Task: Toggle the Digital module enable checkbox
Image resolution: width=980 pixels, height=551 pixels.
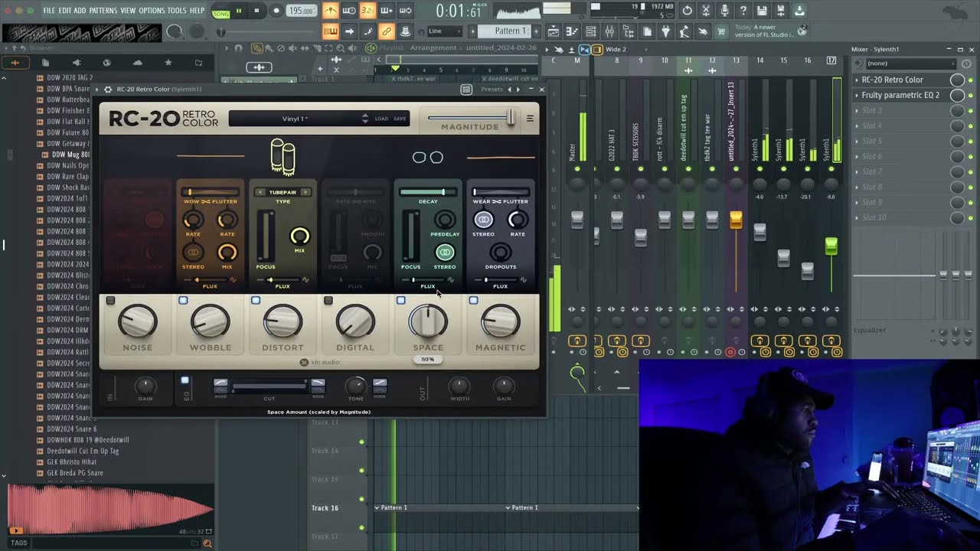Action: coord(328,301)
